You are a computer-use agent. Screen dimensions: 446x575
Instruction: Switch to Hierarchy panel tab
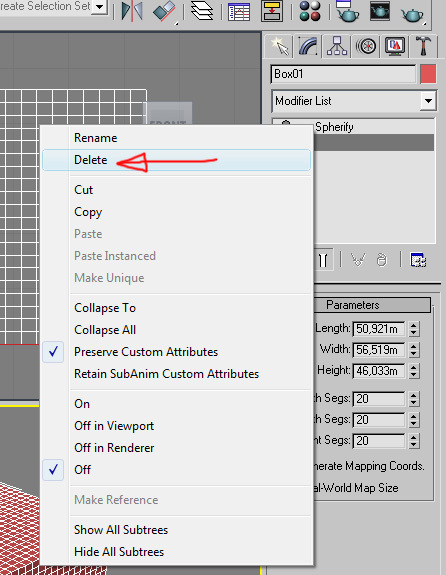tap(336, 47)
